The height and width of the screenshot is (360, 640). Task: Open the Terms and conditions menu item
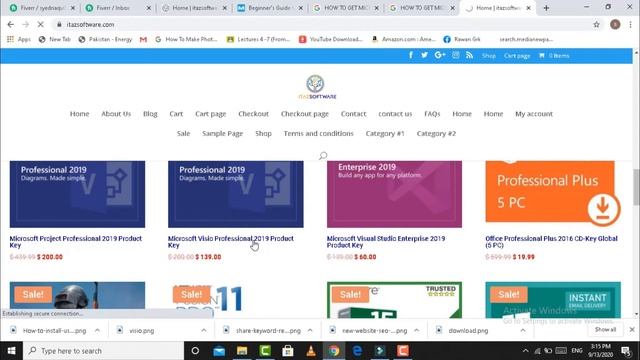click(x=318, y=133)
